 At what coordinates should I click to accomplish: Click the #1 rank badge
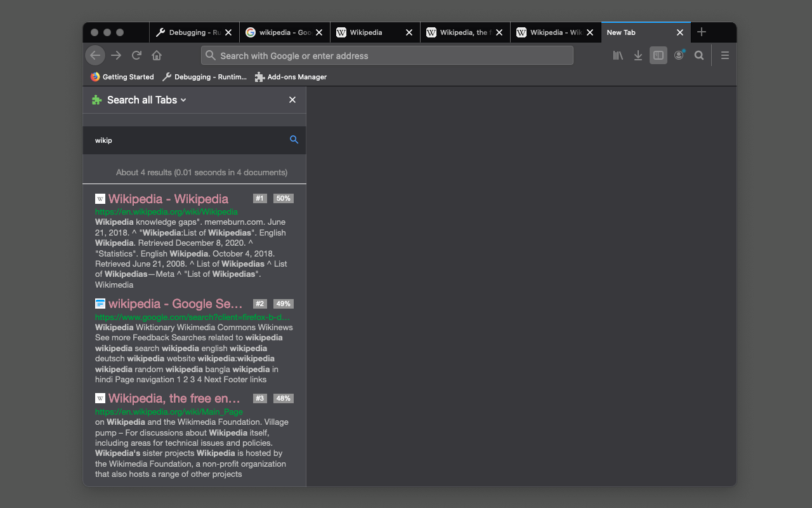tap(259, 199)
